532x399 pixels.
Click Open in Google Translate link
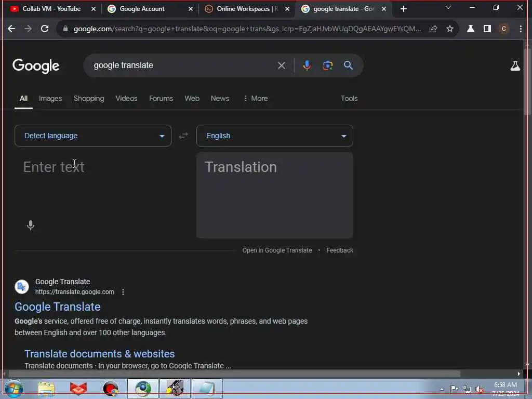point(277,250)
